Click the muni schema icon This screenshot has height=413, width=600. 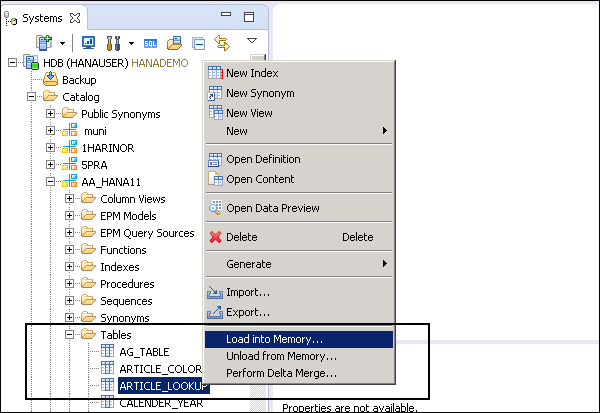(x=70, y=131)
